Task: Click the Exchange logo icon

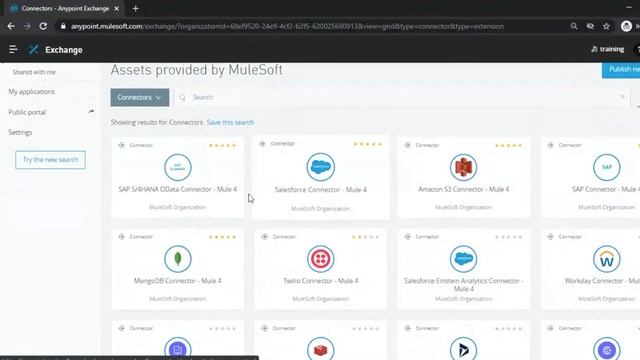Action: tap(33, 49)
